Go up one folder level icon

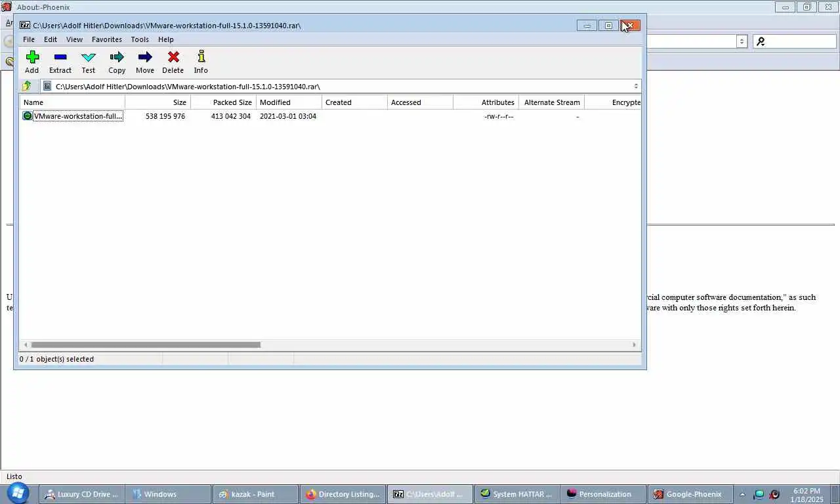pos(27,86)
